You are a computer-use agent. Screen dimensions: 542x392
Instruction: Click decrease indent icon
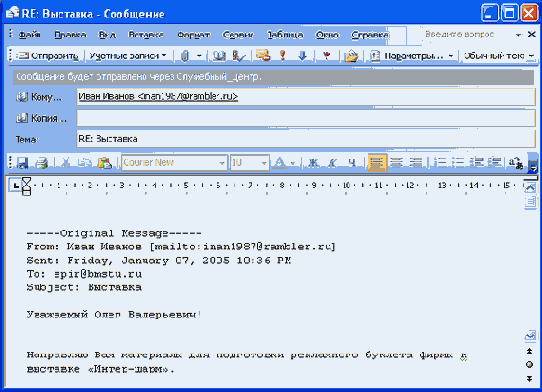point(477,162)
